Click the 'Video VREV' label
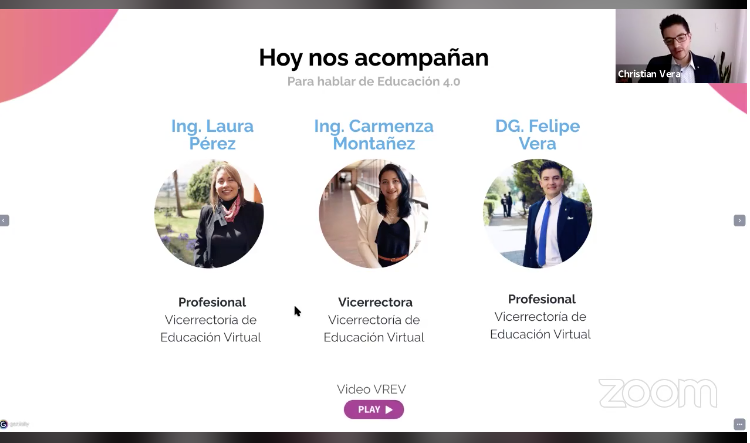The width and height of the screenshot is (750, 443). 371,389
